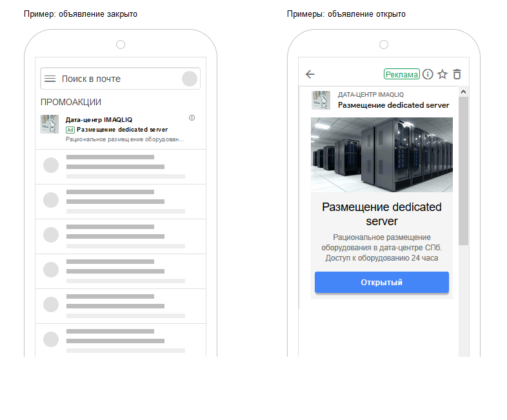Click the Реклама label badge

coord(402,74)
